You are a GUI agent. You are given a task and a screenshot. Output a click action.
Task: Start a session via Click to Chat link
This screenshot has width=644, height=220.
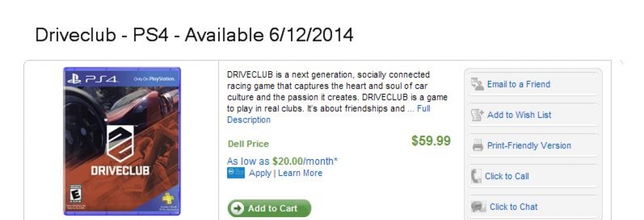[x=514, y=207]
